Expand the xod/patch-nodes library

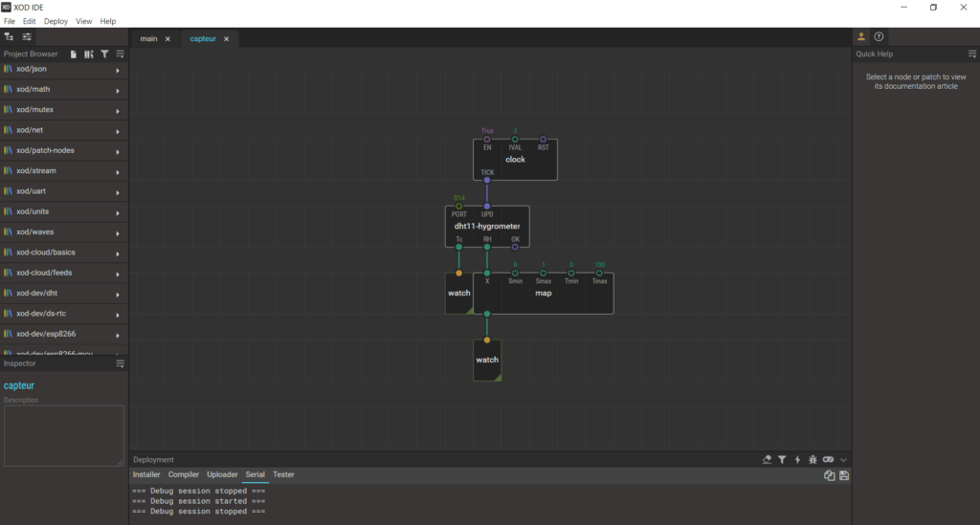click(x=118, y=152)
